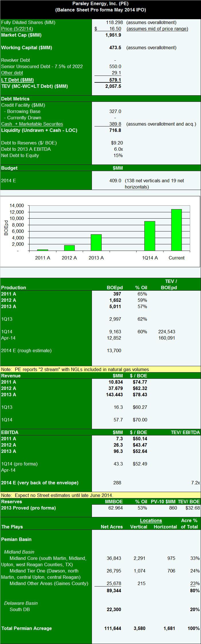Click 2012 A revenue per BOE $62.32
Viewport: 201px width, 644px height.
[x=140, y=389]
